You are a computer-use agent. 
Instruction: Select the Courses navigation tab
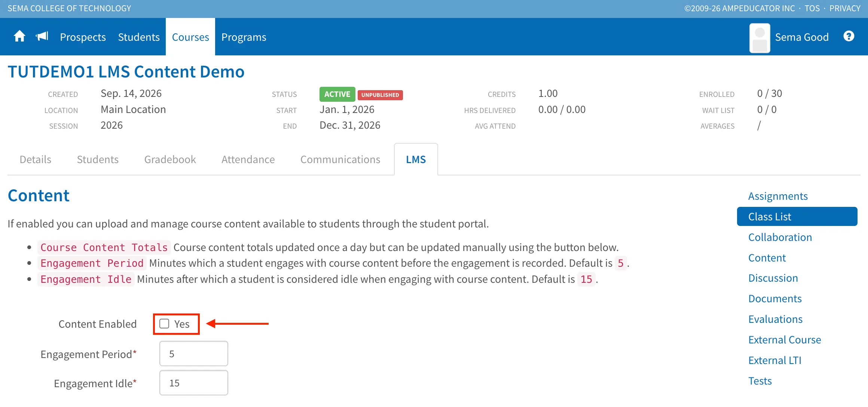pos(190,37)
